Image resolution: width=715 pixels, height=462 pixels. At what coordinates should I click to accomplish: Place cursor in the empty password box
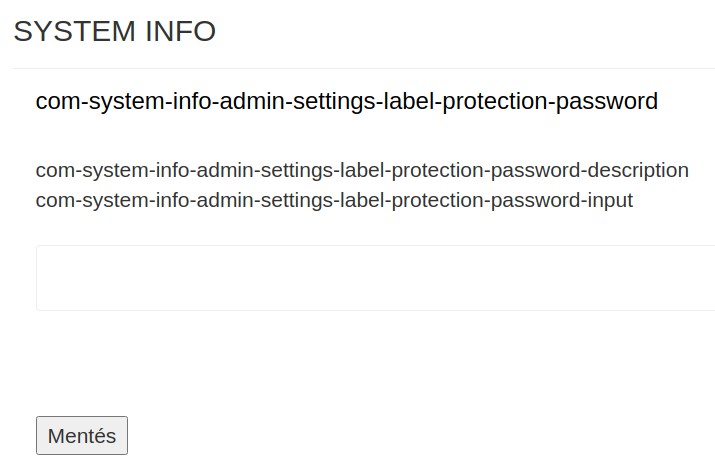pyautogui.click(x=375, y=278)
